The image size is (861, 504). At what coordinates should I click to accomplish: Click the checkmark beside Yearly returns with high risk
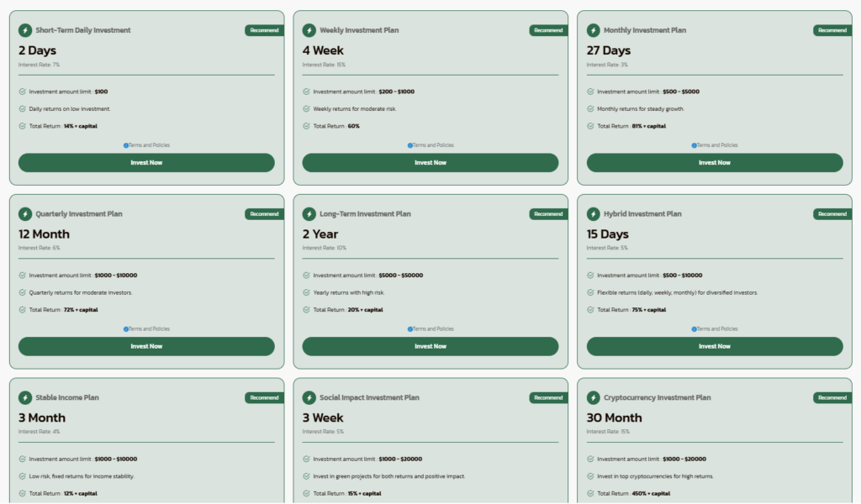click(x=307, y=292)
